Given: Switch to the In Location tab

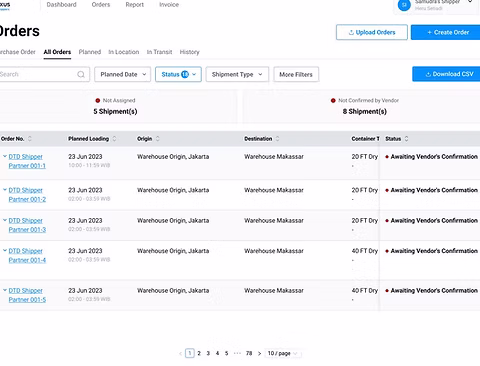Looking at the screenshot, I should click(x=124, y=52).
